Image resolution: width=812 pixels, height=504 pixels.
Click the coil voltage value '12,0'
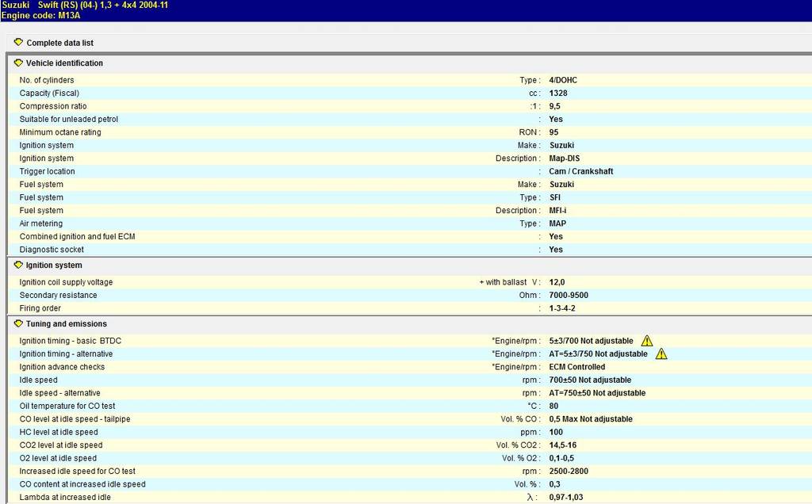557,282
